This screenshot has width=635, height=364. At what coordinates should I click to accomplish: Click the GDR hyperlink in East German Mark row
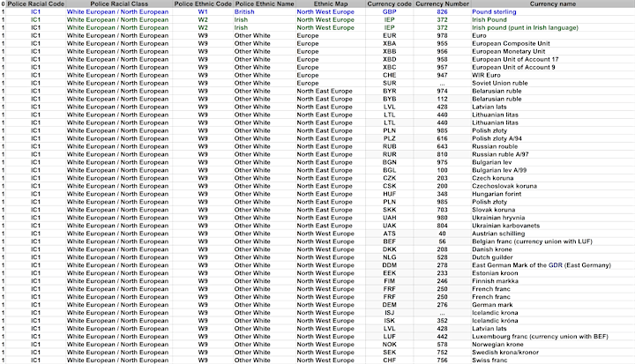tap(551, 264)
